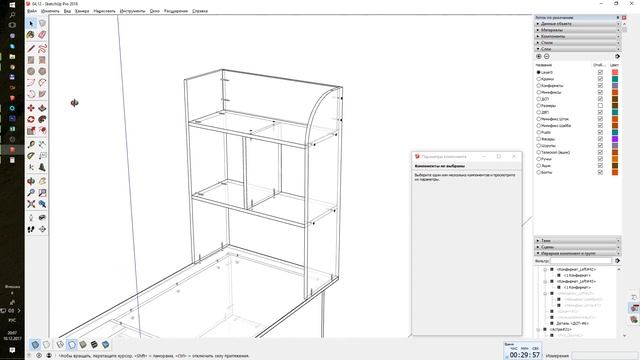Image resolution: width=640 pixels, height=360 pixels.
Task: Expand the Тени panel section
Action: click(577, 241)
